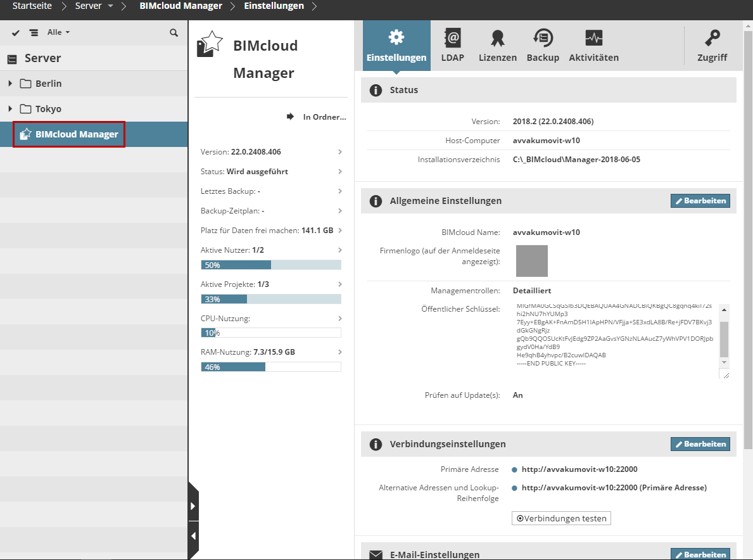
Task: Click the main page vertical scrollbar
Action: click(x=748, y=240)
